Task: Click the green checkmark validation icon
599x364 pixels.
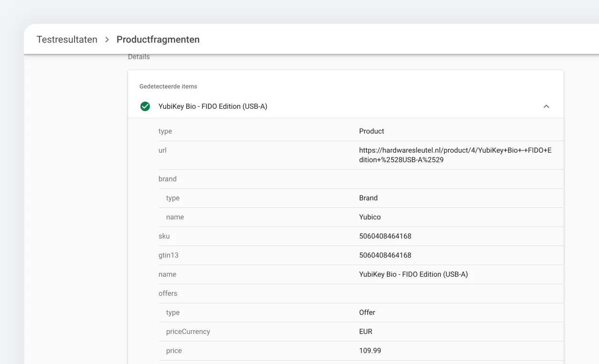Action: [x=145, y=106]
